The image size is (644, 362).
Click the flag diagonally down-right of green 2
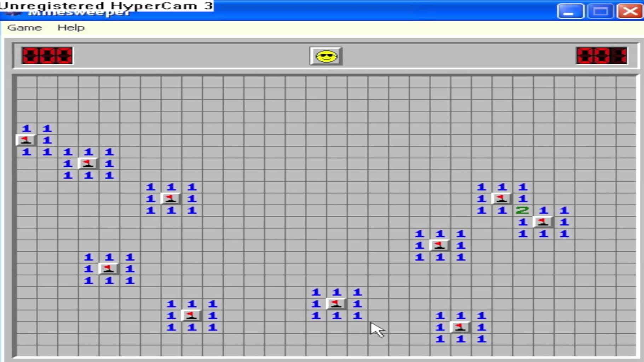(543, 222)
